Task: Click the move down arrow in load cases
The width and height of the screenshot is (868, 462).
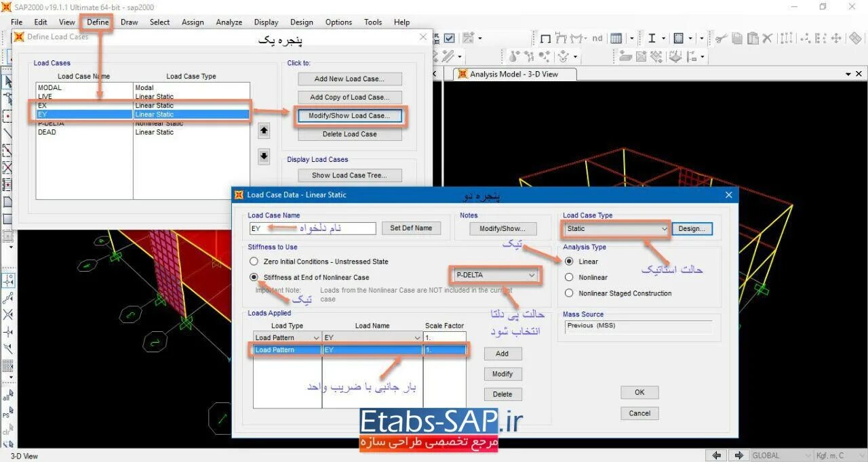Action: point(264,157)
